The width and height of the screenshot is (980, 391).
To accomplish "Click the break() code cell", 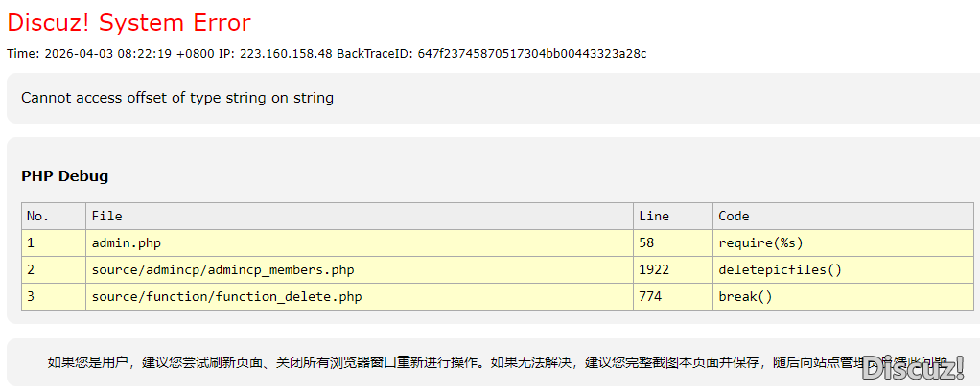I will click(x=745, y=297).
